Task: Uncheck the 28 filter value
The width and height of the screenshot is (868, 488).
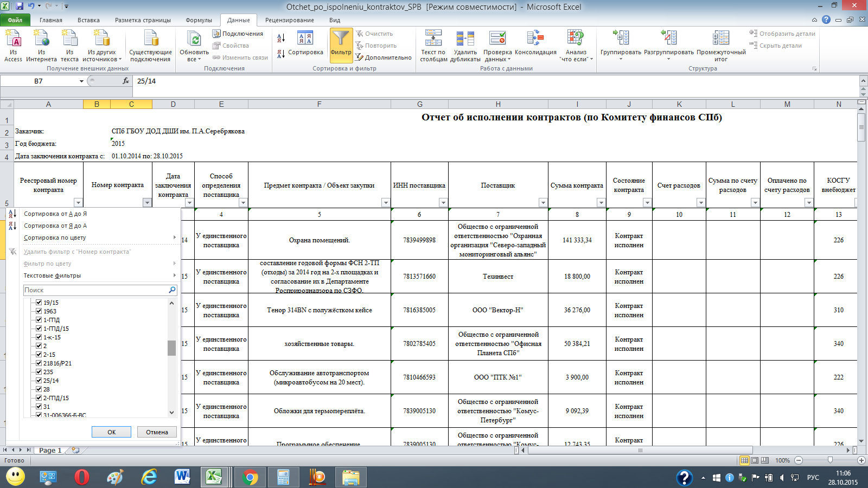Action: click(39, 389)
